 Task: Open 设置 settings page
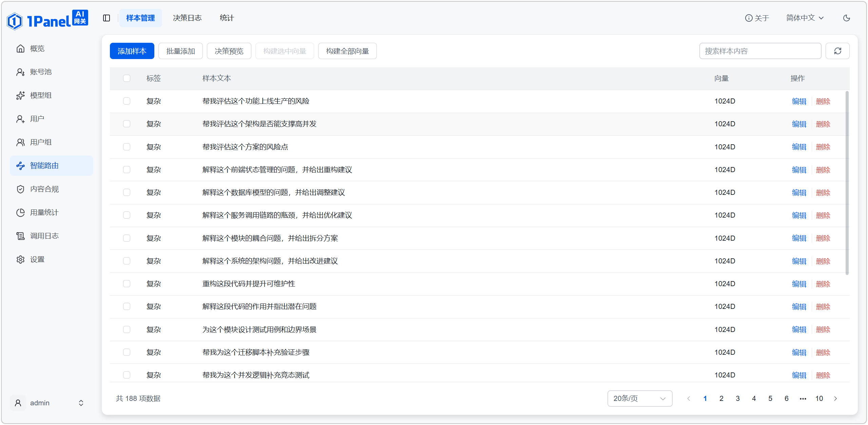click(x=52, y=259)
